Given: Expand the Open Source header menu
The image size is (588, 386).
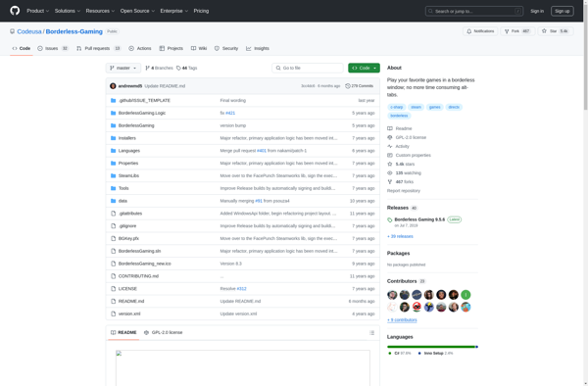Looking at the screenshot, I should tap(137, 11).
